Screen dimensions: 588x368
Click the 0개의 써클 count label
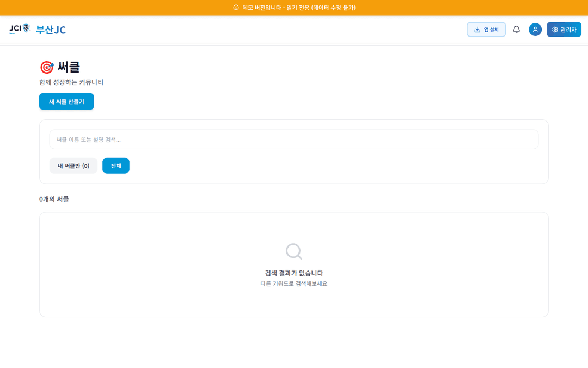coord(54,199)
